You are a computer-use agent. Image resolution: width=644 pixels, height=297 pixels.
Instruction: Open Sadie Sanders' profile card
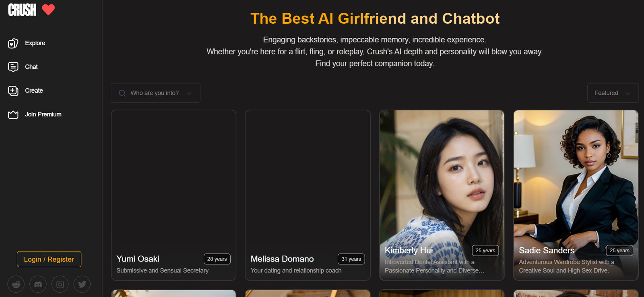coord(576,195)
